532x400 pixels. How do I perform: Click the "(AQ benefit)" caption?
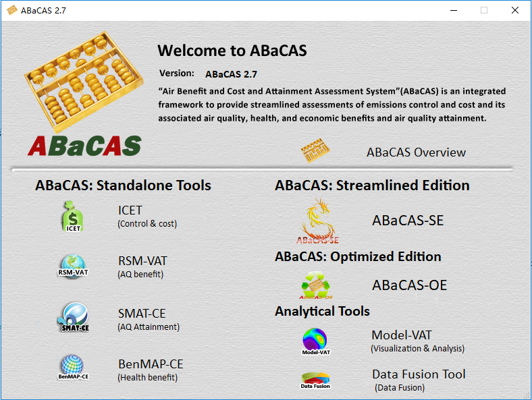pyautogui.click(x=140, y=275)
